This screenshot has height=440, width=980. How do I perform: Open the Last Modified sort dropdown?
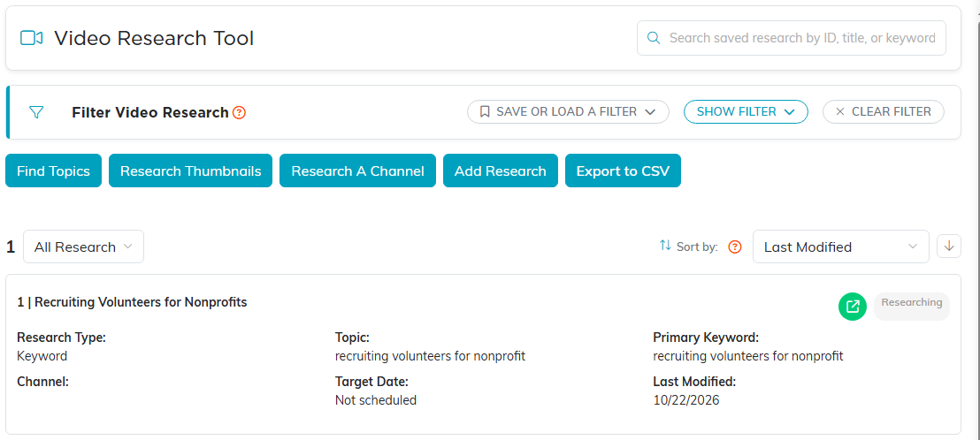tap(840, 247)
